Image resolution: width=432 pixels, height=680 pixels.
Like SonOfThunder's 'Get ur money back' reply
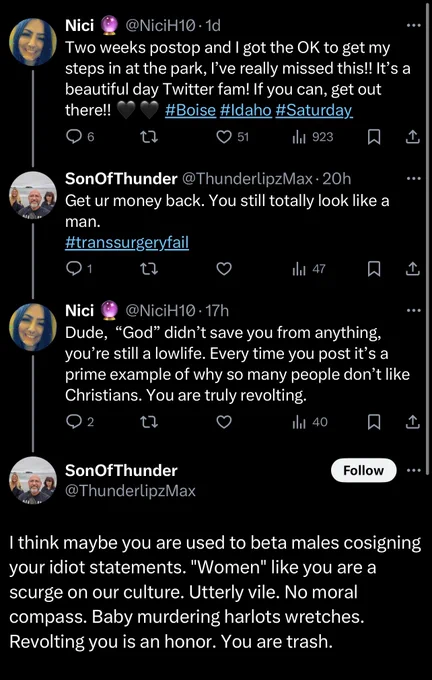224,269
